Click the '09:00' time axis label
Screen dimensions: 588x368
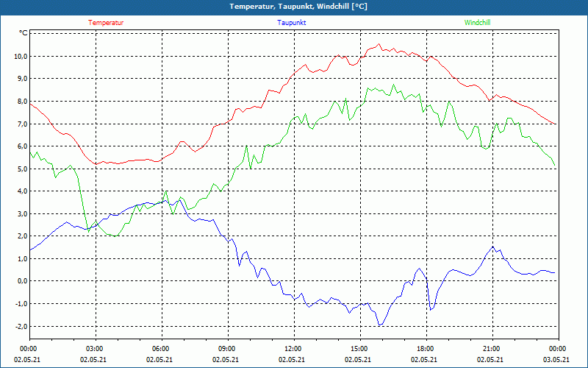coord(226,349)
